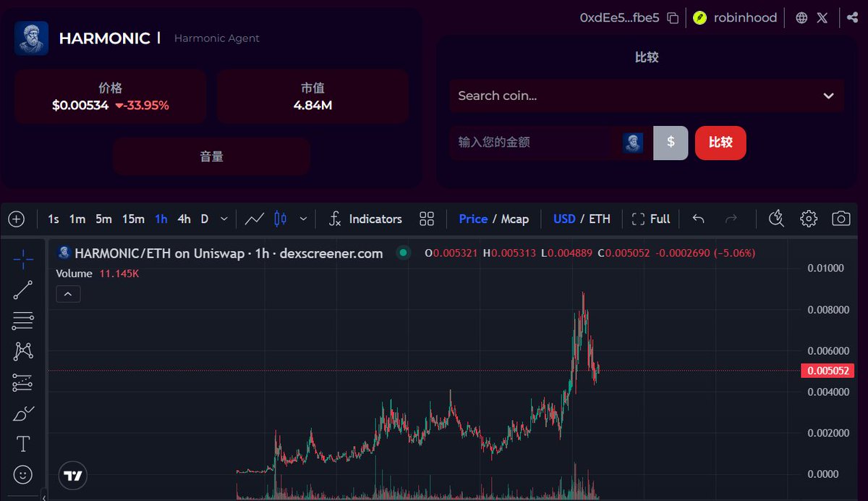This screenshot has width=868, height=501.
Task: Open chart settings gear icon
Action: coord(809,219)
